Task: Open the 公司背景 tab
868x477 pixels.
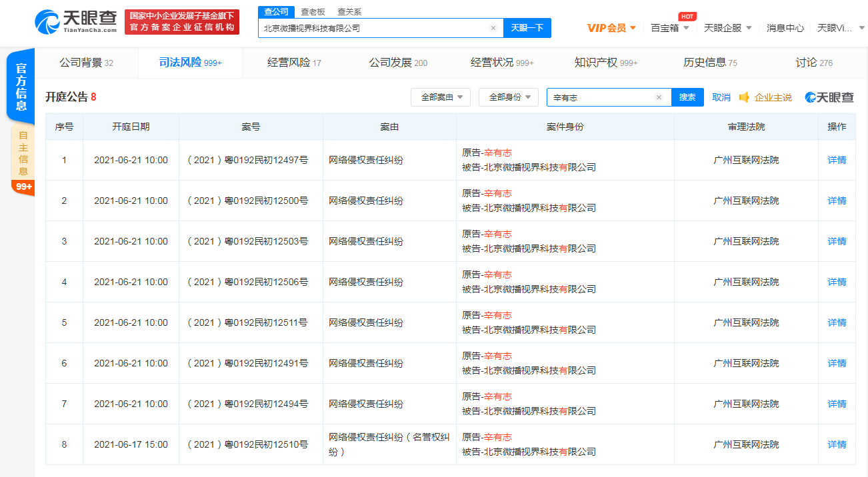Action: 87,63
